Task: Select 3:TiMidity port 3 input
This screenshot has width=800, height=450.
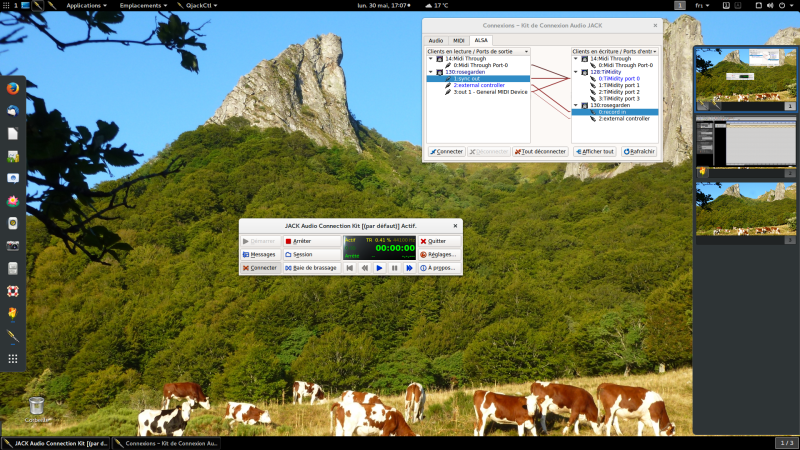Action: tap(619, 98)
